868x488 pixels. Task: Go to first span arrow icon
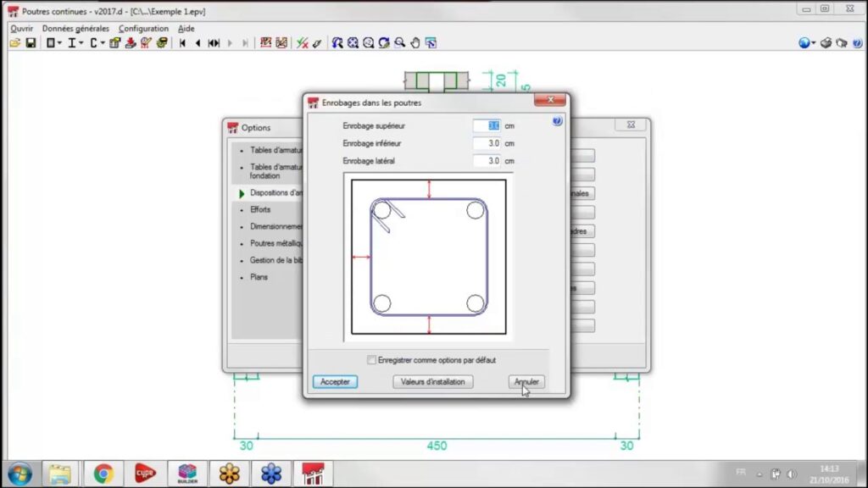[x=182, y=42]
